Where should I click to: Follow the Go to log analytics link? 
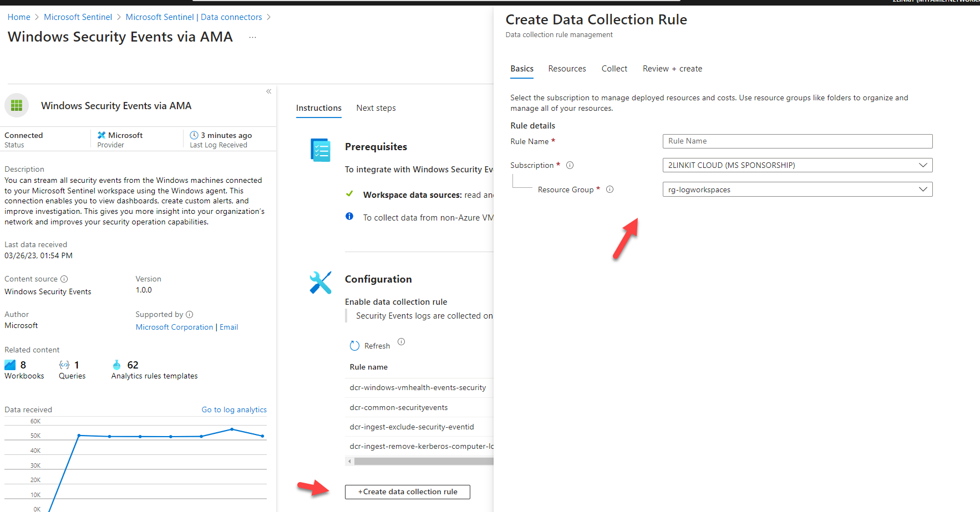click(x=234, y=409)
